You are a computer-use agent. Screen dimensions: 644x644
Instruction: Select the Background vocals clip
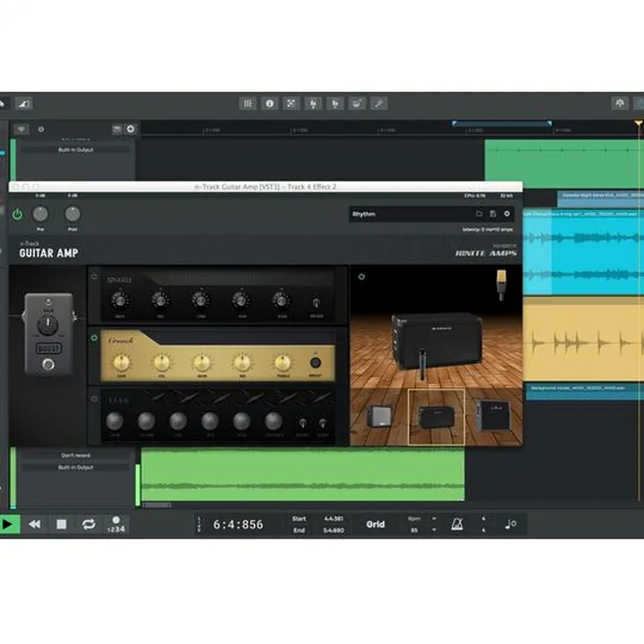pos(585,391)
